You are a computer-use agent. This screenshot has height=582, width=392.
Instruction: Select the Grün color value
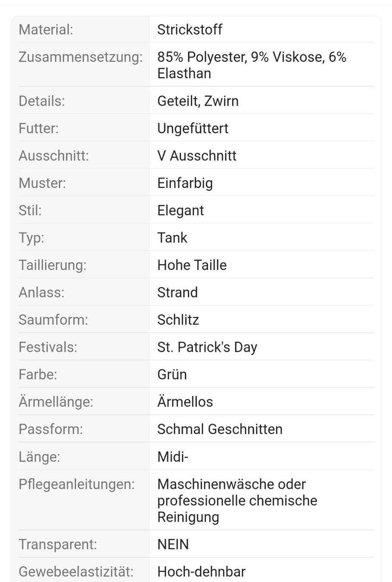(172, 374)
